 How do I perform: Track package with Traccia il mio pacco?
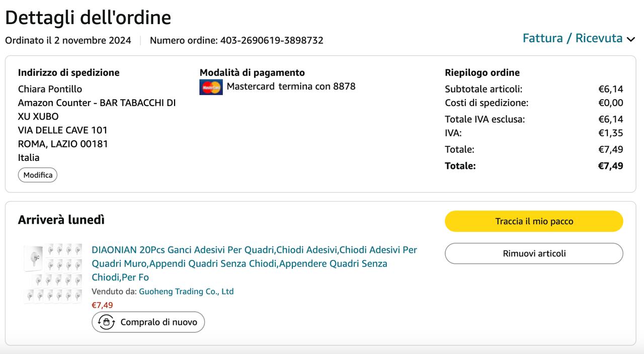(534, 221)
